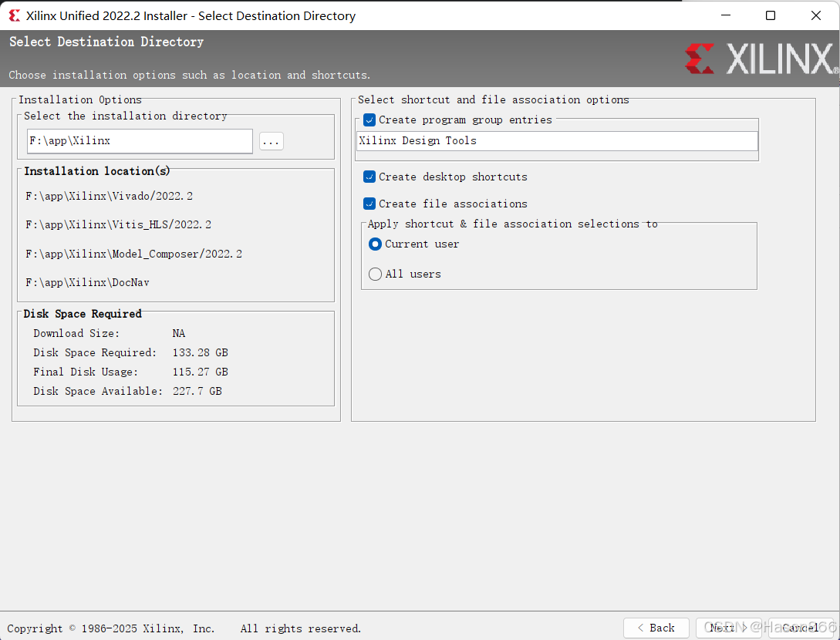
Task: Close the installer window
Action: (x=816, y=15)
